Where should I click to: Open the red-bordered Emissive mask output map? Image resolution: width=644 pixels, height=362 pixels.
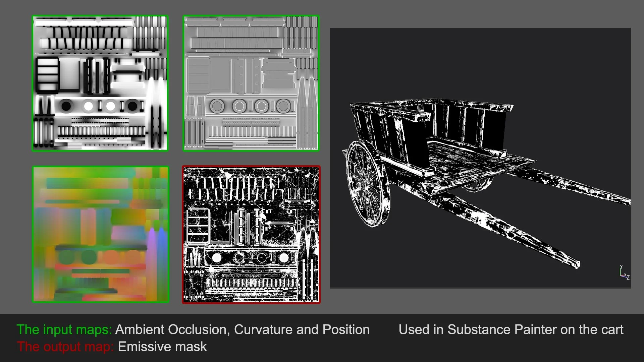coord(251,234)
